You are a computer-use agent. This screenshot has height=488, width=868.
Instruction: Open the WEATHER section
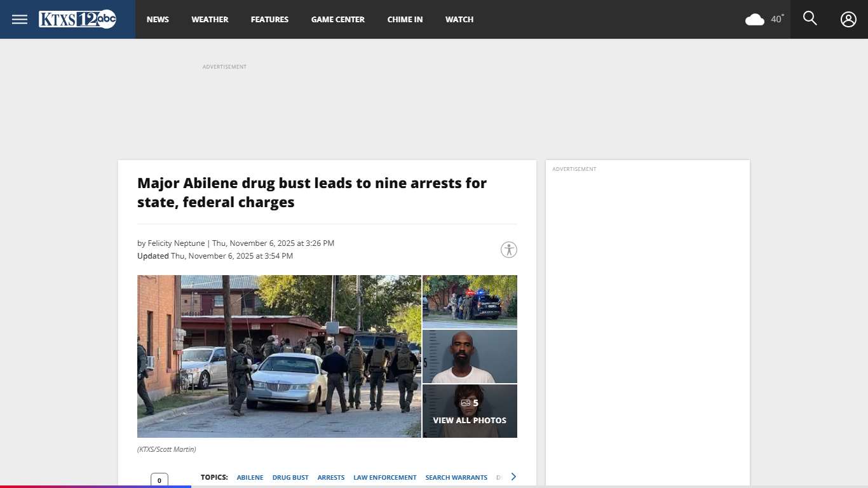coord(210,19)
